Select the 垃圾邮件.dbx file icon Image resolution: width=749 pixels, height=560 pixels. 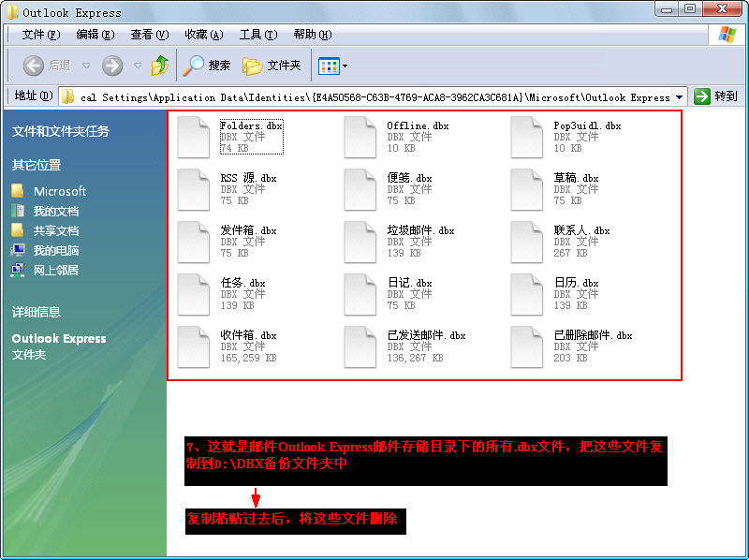tap(360, 243)
